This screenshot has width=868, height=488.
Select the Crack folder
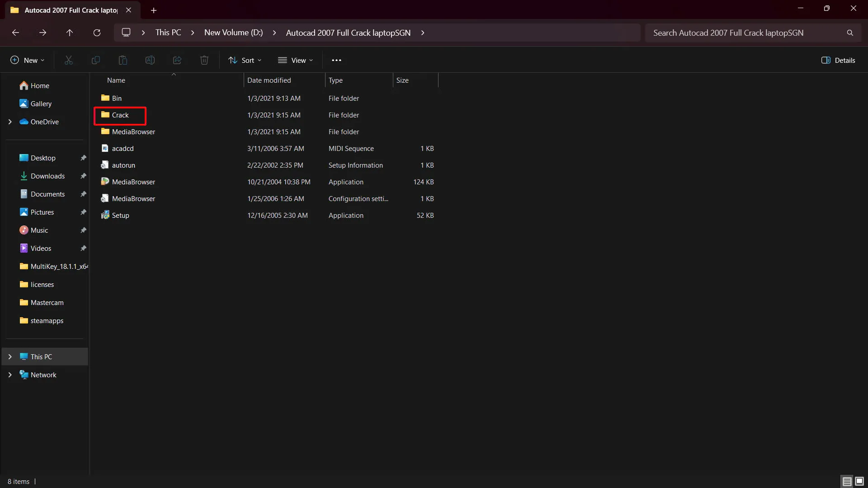pyautogui.click(x=120, y=115)
